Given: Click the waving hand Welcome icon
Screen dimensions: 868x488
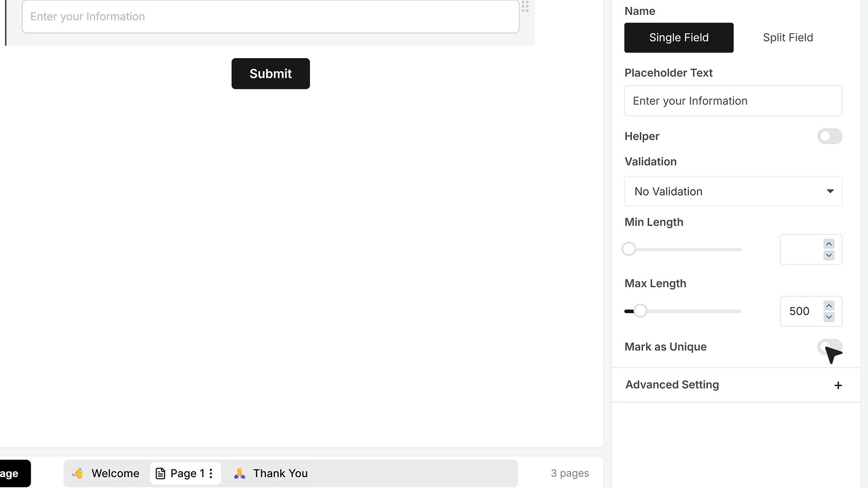Looking at the screenshot, I should [78, 473].
